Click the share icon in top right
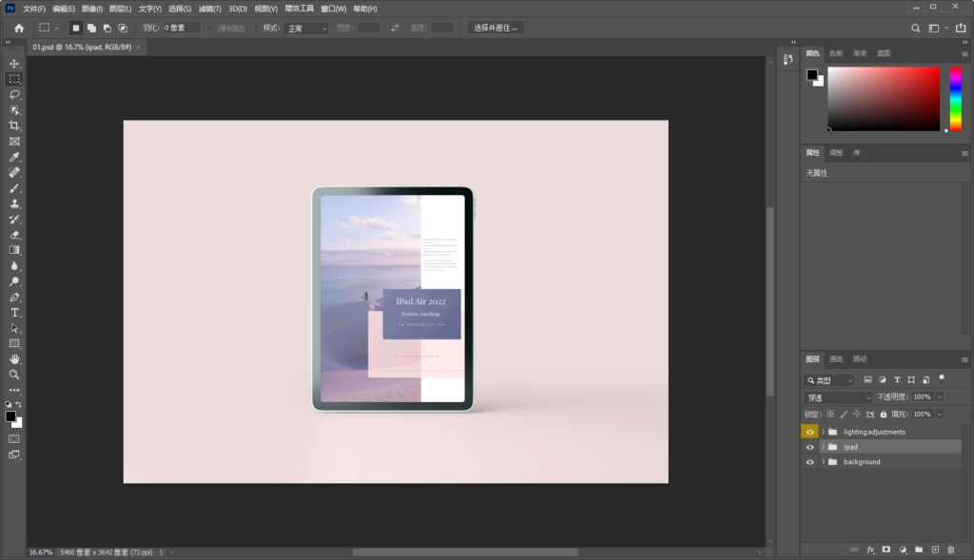Screen dimensions: 974x560 pyautogui.click(x=961, y=28)
